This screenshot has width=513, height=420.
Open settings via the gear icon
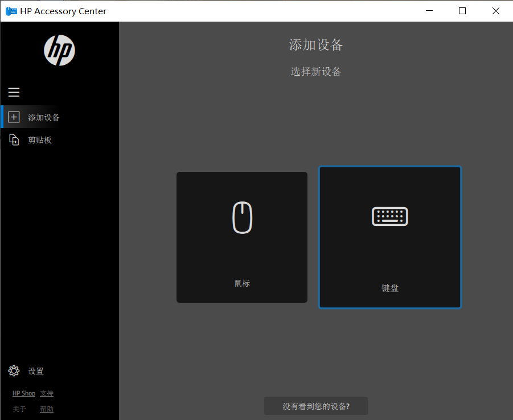14,370
